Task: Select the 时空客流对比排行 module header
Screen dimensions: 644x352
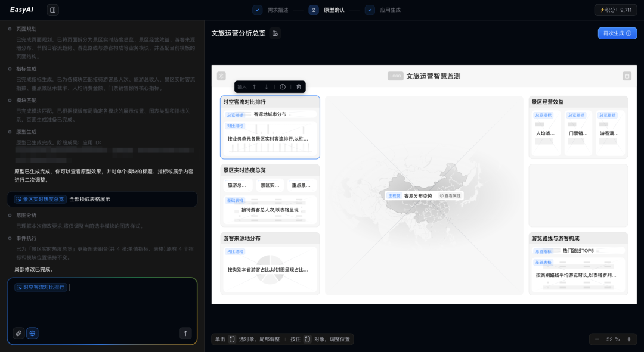Action: [270, 102]
